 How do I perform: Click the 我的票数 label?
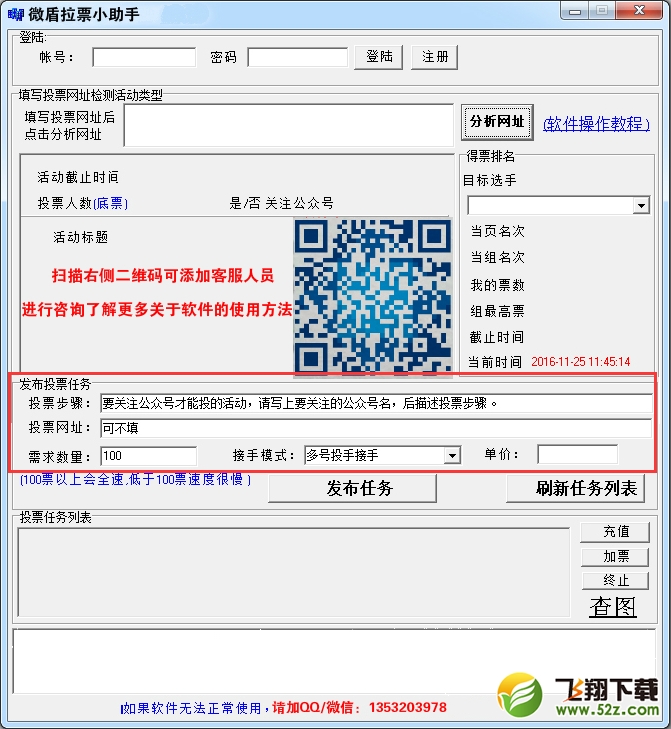[x=497, y=285]
